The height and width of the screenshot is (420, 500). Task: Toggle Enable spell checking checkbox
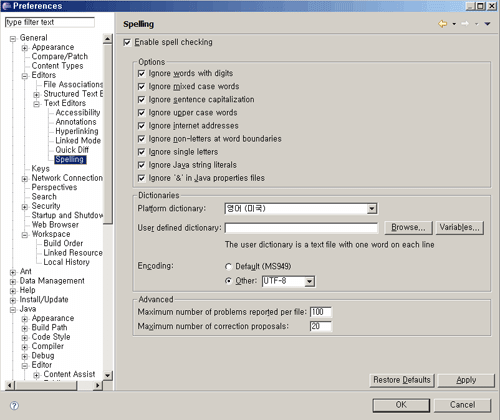(x=127, y=42)
